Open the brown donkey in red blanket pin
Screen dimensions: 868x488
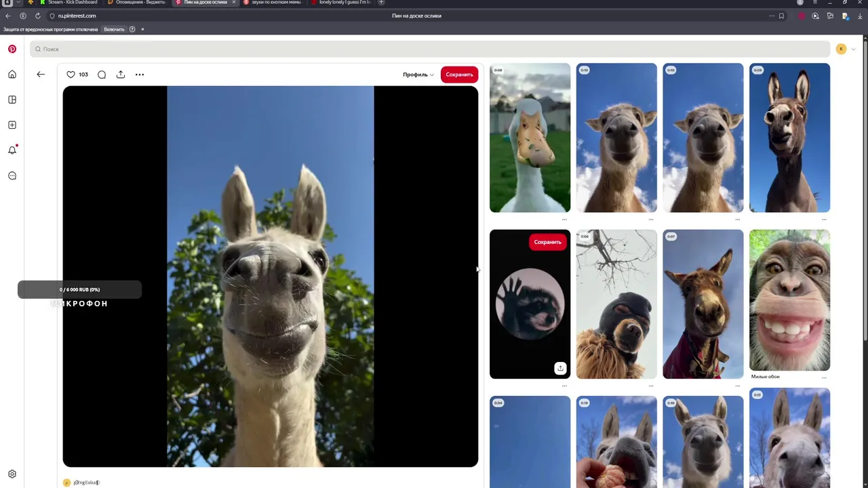pyautogui.click(x=703, y=304)
